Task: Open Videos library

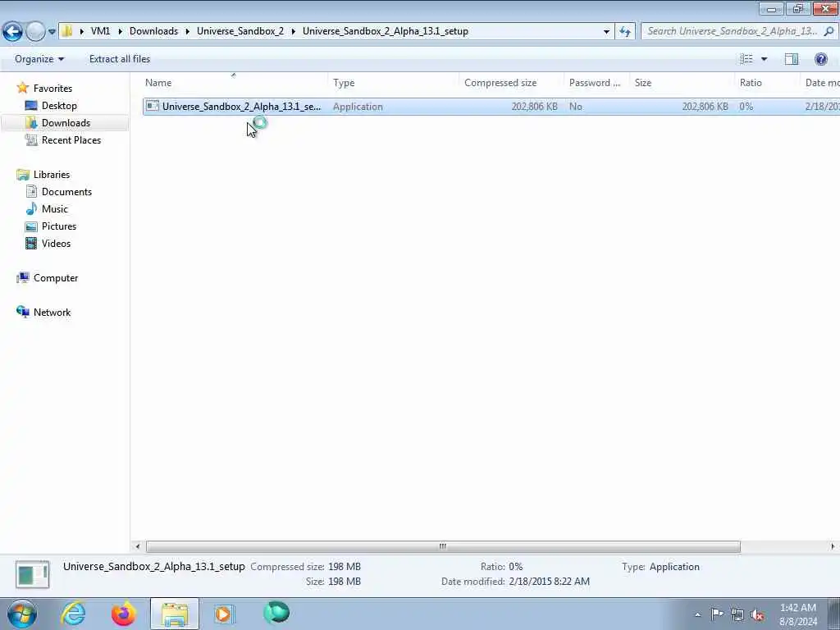Action: tap(57, 243)
